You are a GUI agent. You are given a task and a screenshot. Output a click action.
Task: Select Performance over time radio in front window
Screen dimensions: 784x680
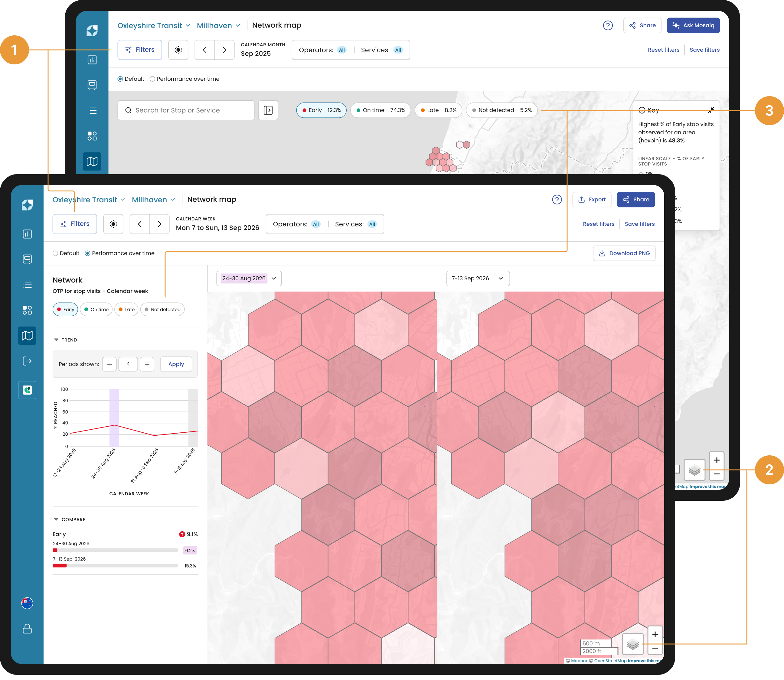87,253
